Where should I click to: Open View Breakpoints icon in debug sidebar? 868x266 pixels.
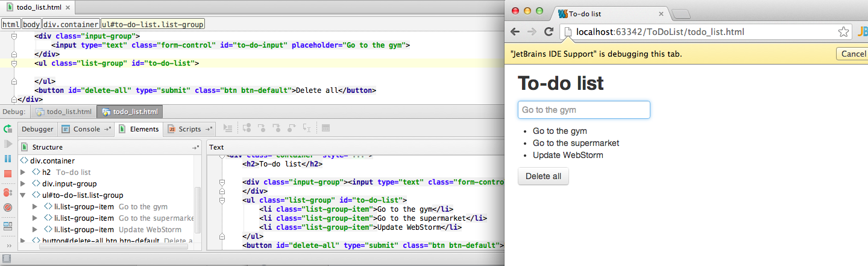tap(8, 192)
